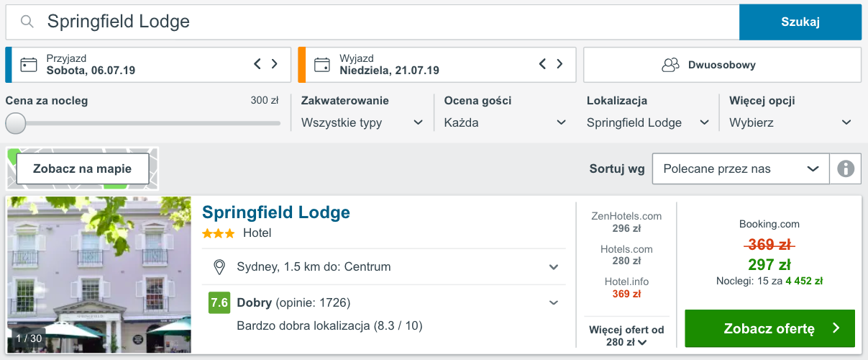Expand Więcej opcji Wybierz dropdown
The width and height of the screenshot is (868, 360).
click(x=790, y=122)
